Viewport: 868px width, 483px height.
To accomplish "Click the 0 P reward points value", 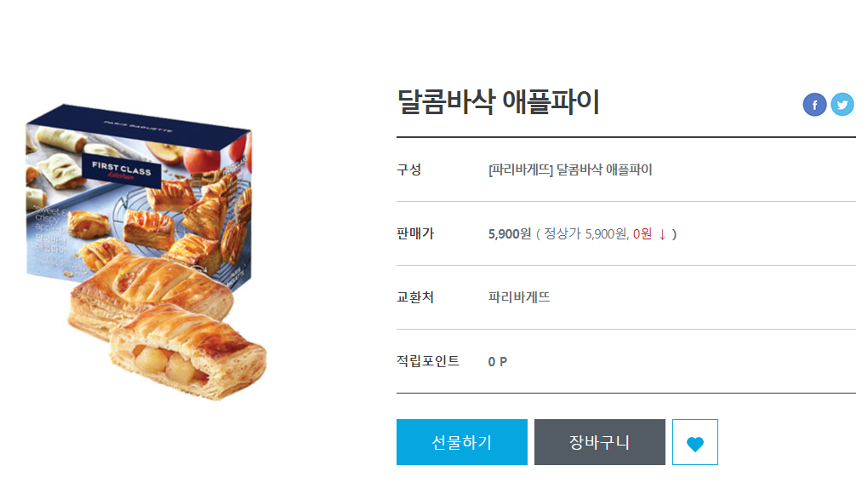I will (498, 362).
